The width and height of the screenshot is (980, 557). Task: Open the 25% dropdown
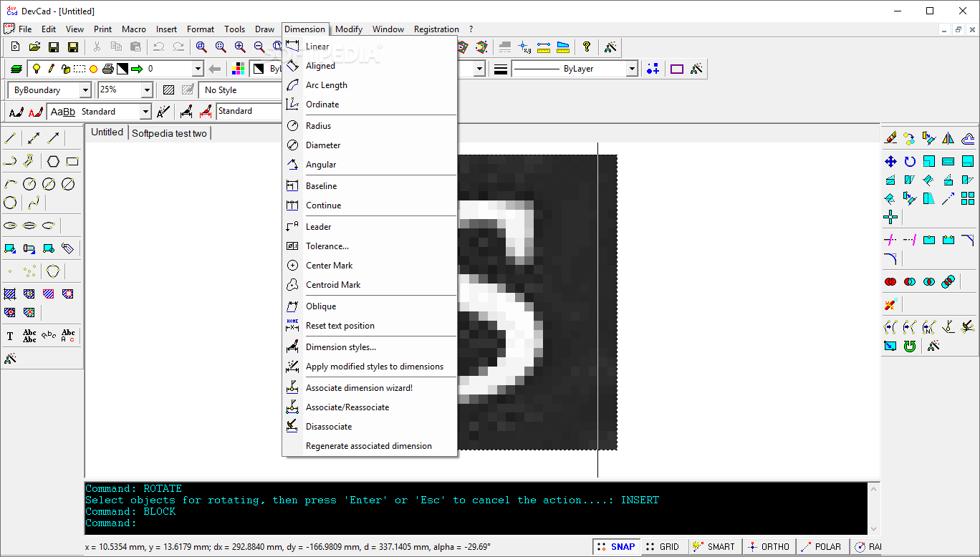(147, 90)
